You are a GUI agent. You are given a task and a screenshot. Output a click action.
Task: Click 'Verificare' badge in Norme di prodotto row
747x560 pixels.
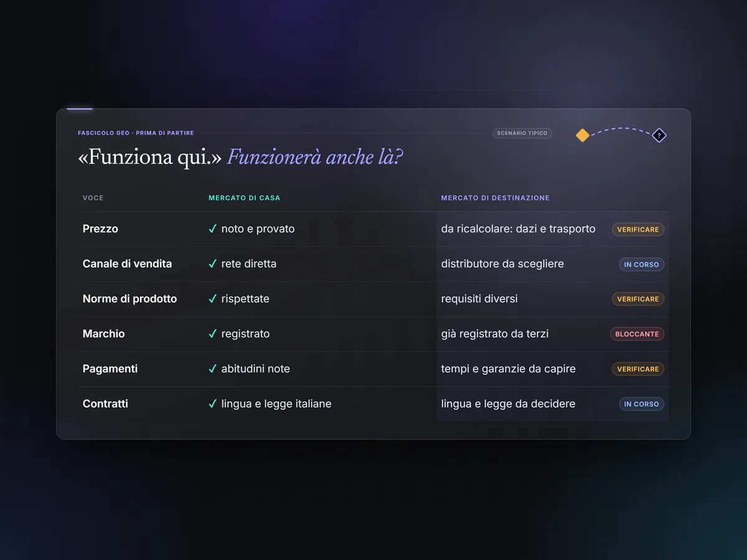[x=638, y=299]
